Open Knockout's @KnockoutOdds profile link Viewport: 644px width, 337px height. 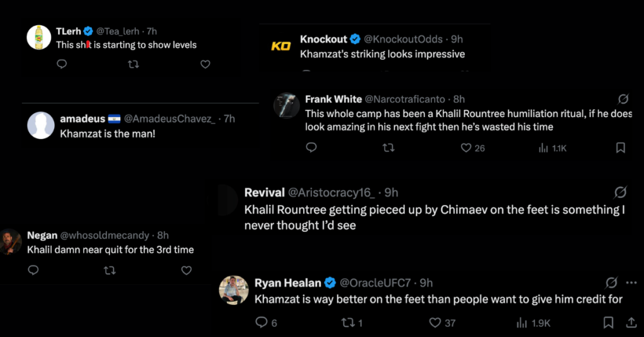(403, 39)
